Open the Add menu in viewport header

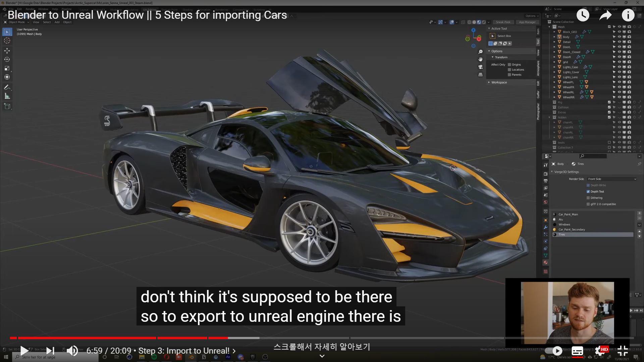click(57, 22)
